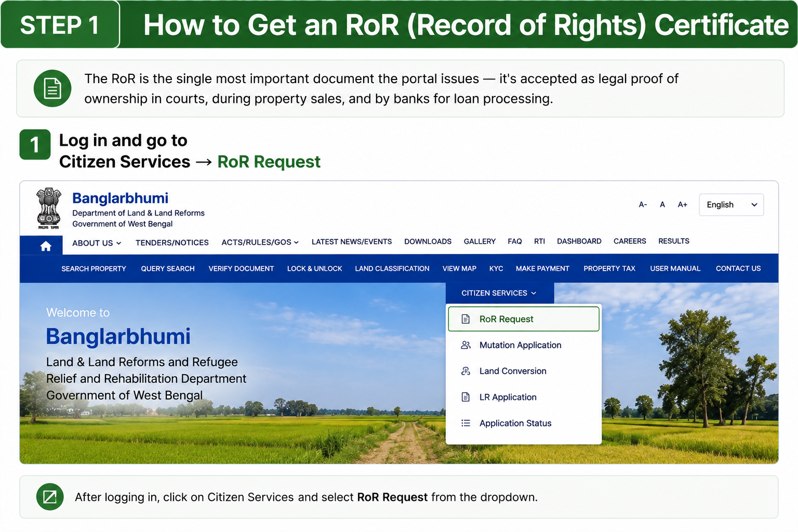Click CONTACT US in blue bar
This screenshot has width=798, height=532.
[x=738, y=269]
